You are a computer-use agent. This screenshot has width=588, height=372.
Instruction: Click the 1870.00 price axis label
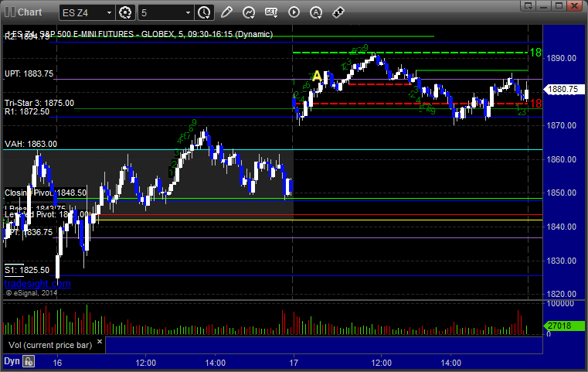(x=562, y=125)
